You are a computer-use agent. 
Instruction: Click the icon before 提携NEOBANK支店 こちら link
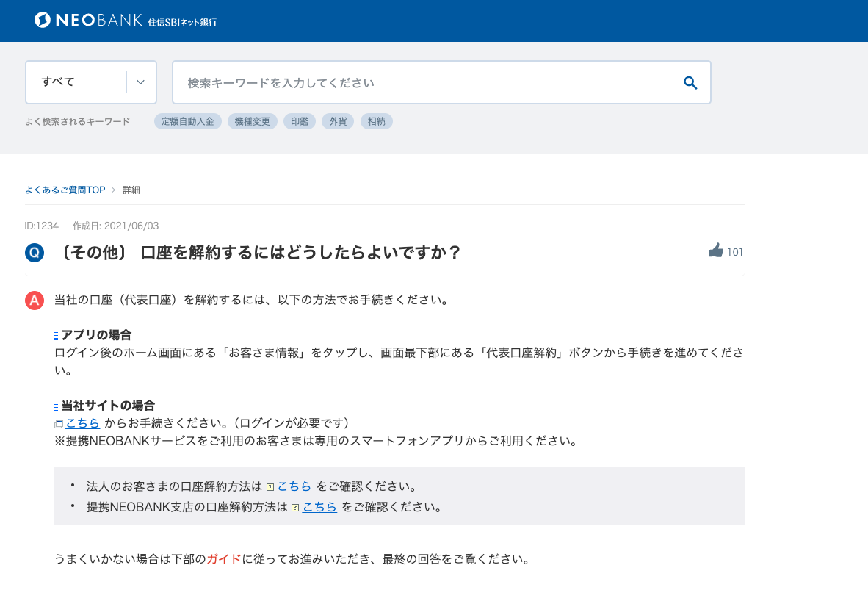pyautogui.click(x=296, y=506)
